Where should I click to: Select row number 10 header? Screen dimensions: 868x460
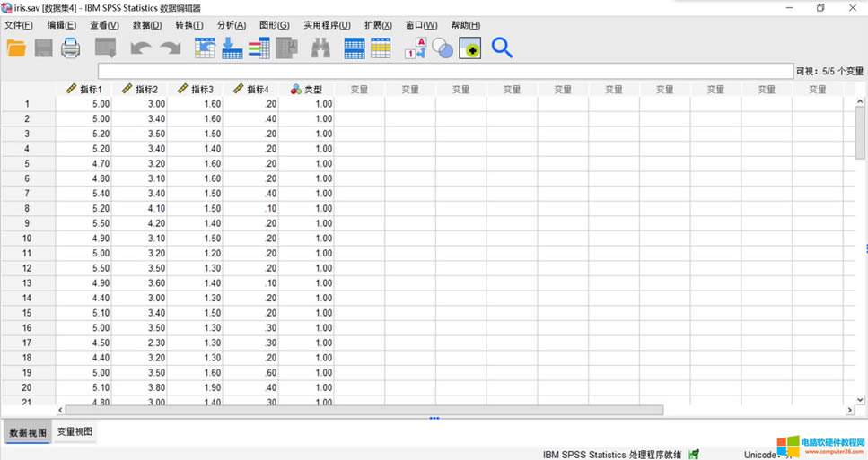click(27, 239)
